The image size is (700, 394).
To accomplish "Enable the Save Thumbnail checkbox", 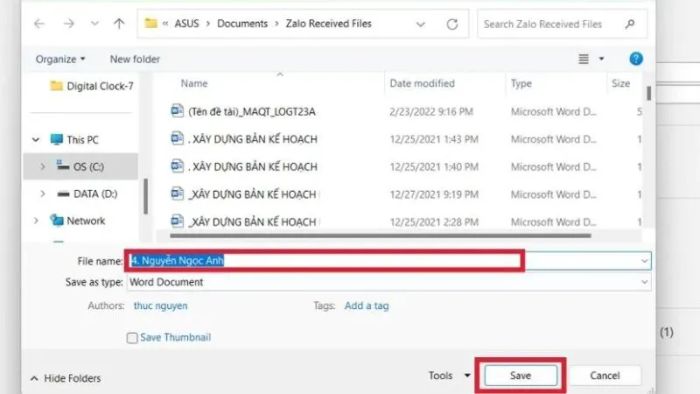I will pyautogui.click(x=132, y=338).
